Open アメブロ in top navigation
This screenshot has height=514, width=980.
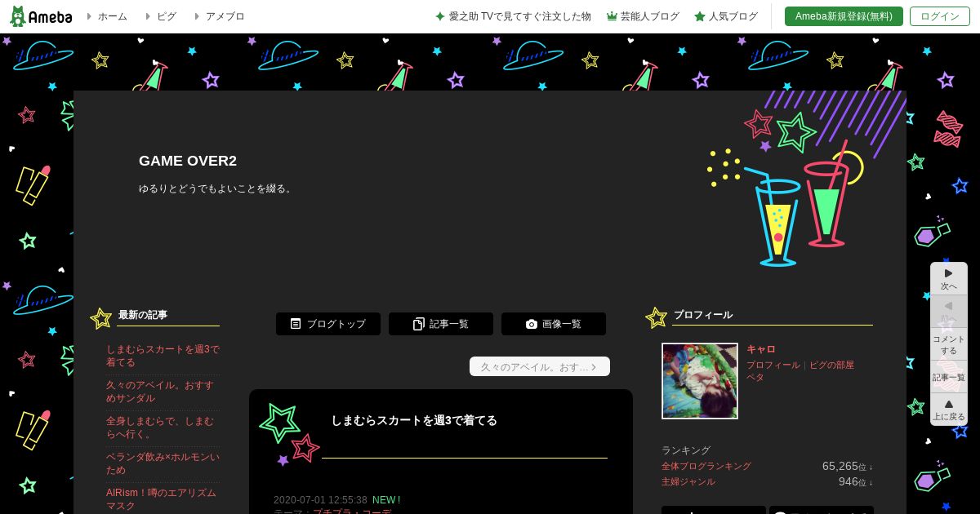[225, 16]
